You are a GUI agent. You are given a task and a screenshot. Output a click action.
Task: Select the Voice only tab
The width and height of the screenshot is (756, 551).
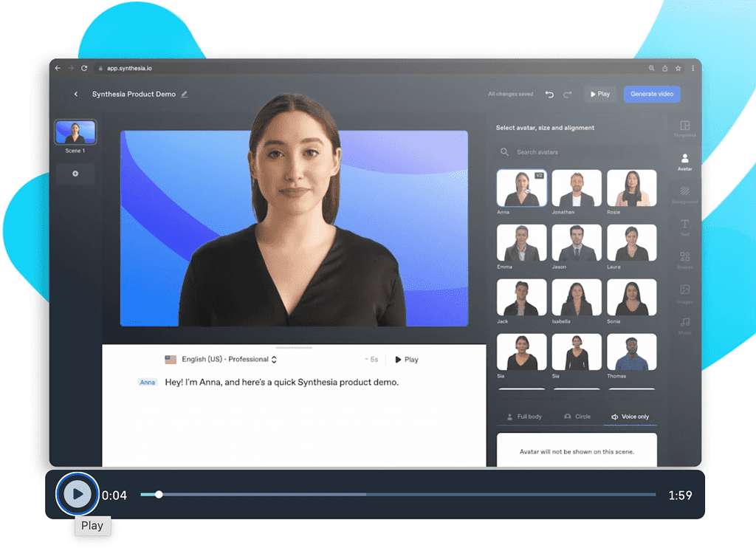pyautogui.click(x=630, y=417)
